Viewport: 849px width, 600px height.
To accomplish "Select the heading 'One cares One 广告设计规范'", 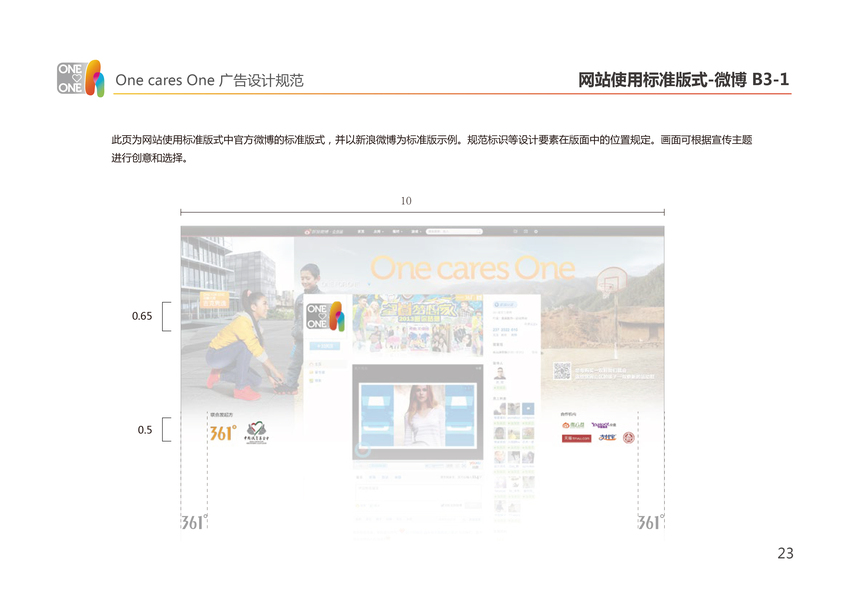I will tap(209, 80).
